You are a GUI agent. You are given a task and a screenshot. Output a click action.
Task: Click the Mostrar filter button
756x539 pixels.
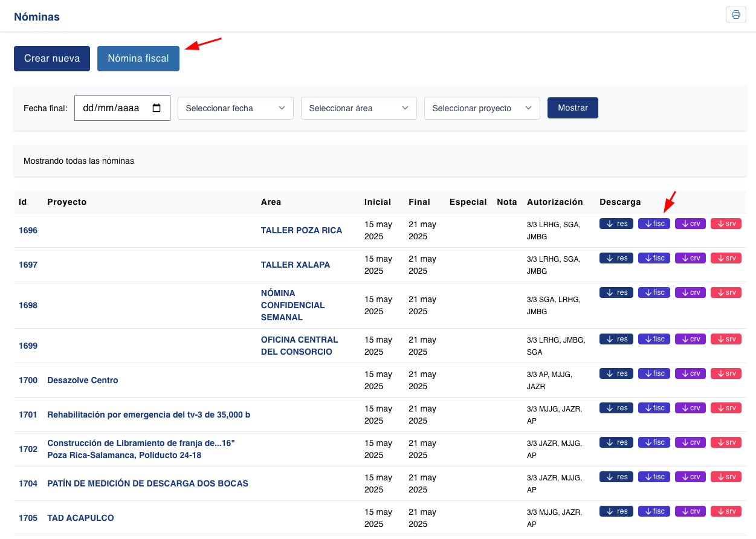[572, 108]
